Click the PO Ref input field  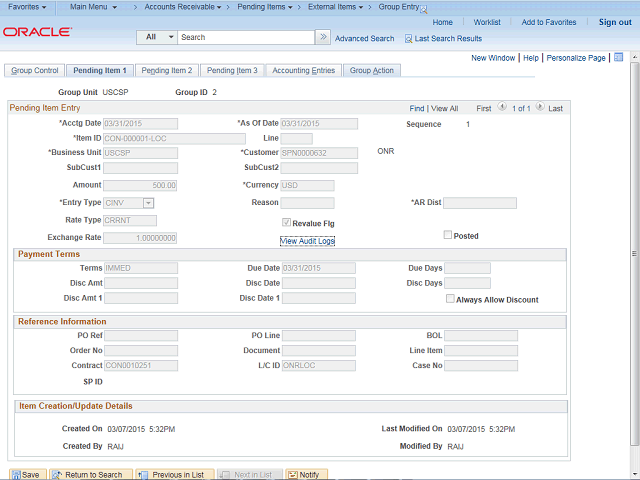(x=141, y=336)
